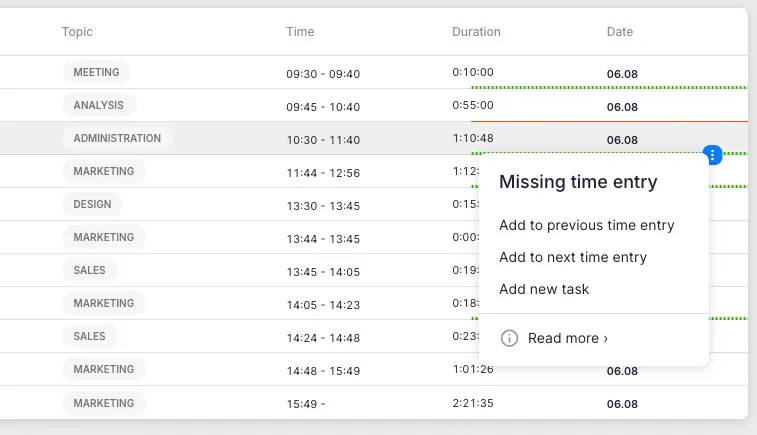This screenshot has height=435, width=757.
Task: Click MARKETING tag in the 15:49 row
Action: 104,403
